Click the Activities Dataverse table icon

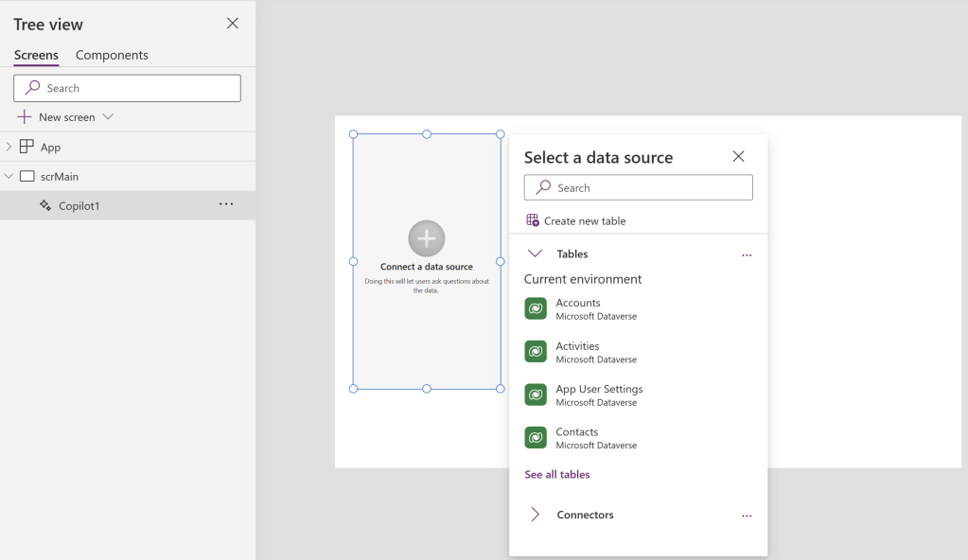point(536,352)
